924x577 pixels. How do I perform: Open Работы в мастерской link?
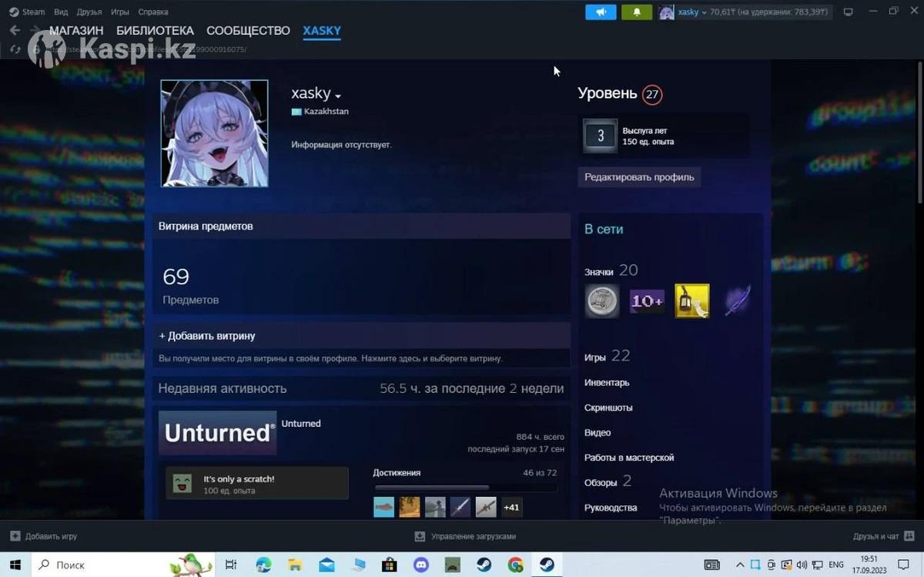coord(629,458)
